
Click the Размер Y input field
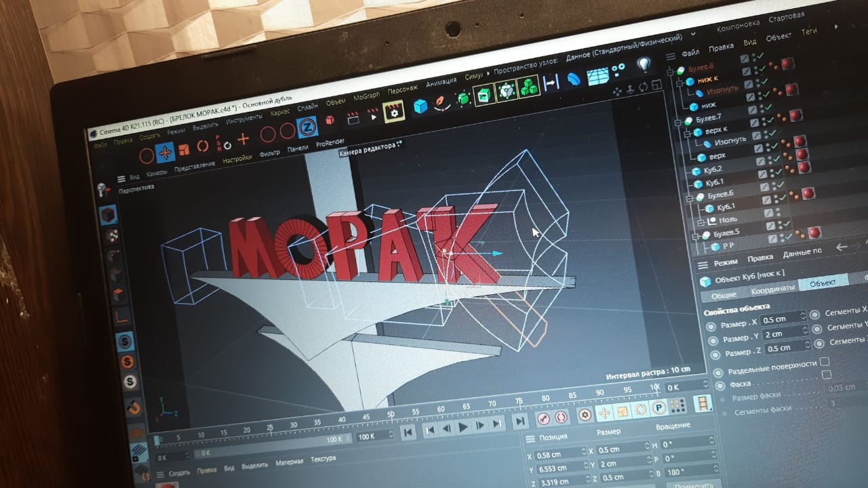[x=784, y=333]
